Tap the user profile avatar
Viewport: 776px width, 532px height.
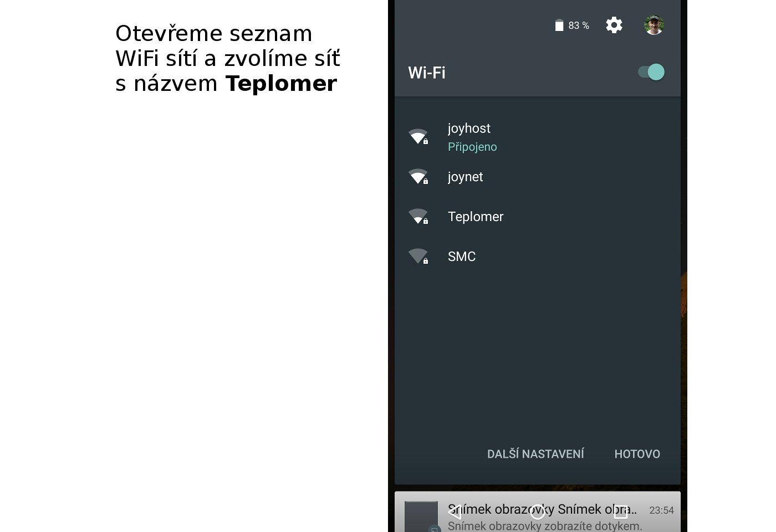click(x=654, y=25)
